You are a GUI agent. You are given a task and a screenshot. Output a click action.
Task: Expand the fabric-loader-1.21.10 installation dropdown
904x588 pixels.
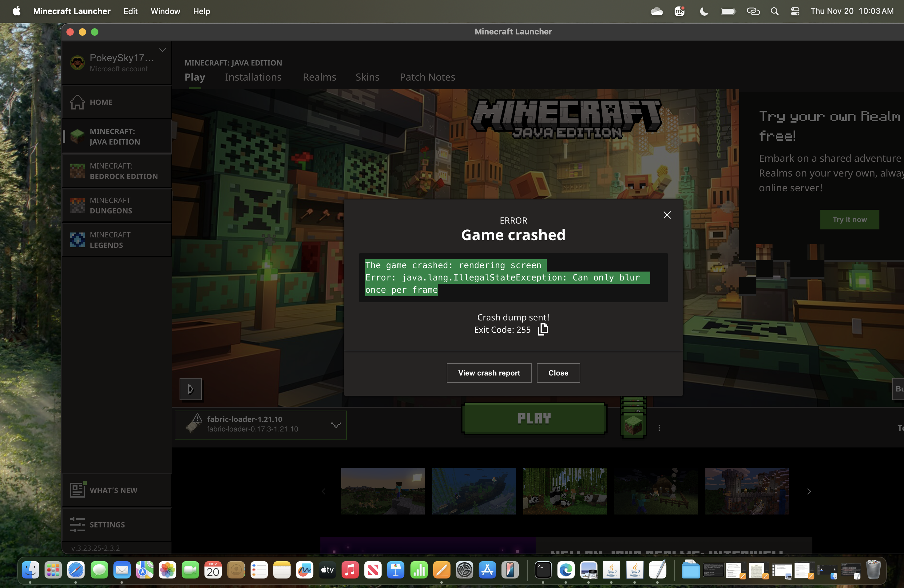[x=336, y=425]
